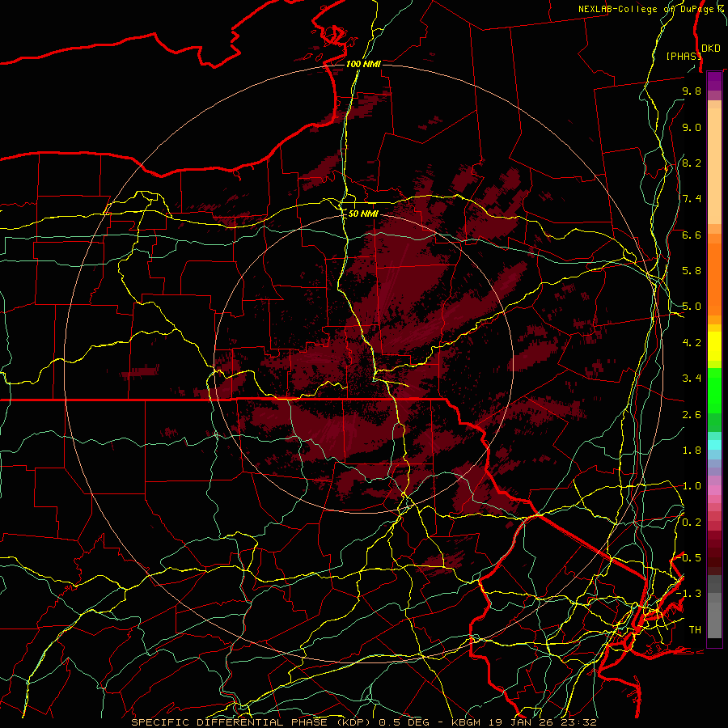Pick the bright yellow band of the color bar

pos(714,346)
